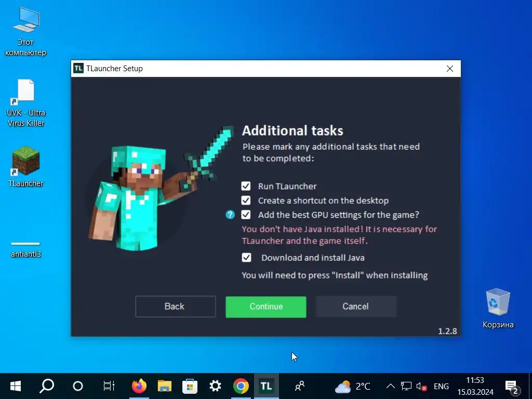Select the UVK - Ultra Virus Killer shortcut
532x399 pixels.
26,103
